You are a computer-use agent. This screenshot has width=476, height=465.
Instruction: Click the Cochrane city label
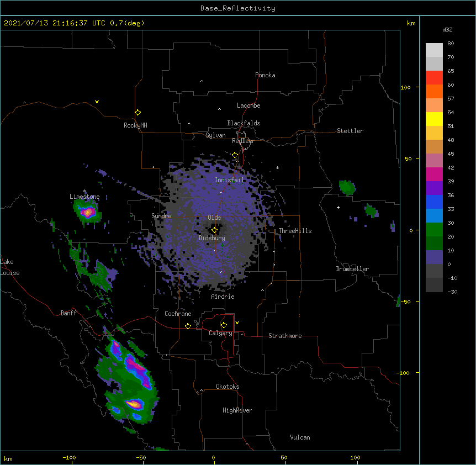point(178,314)
